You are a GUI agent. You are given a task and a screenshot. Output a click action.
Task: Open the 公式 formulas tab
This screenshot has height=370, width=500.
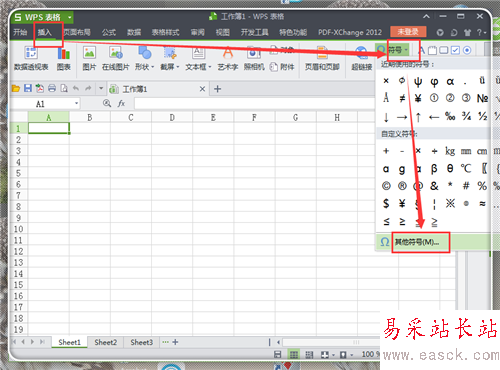coord(109,32)
